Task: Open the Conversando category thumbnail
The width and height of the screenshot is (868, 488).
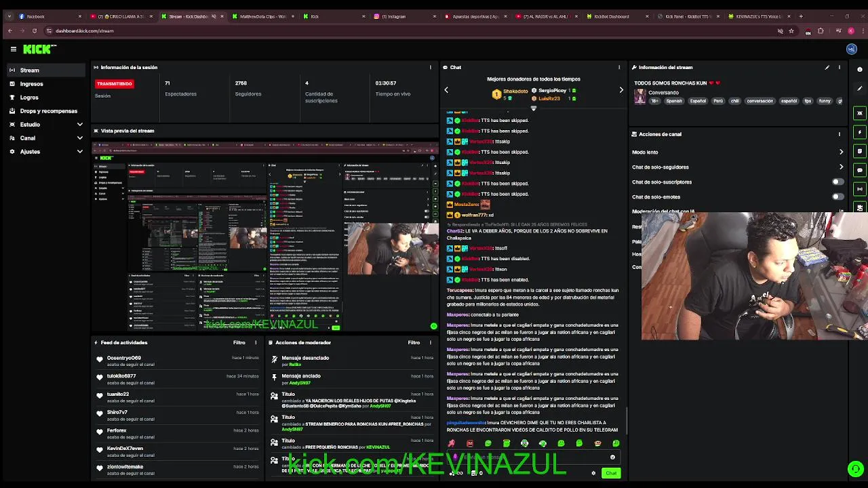Action: (x=639, y=96)
